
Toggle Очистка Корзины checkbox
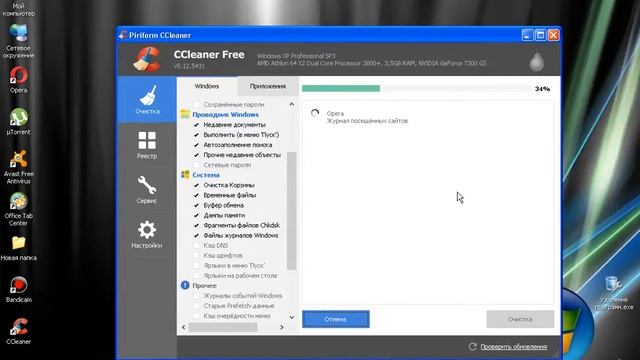(x=196, y=185)
